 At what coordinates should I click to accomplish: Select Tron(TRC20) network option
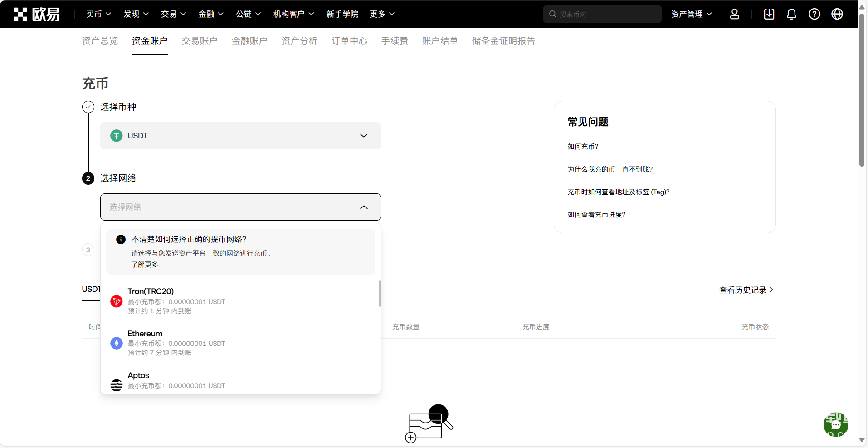[x=241, y=301]
